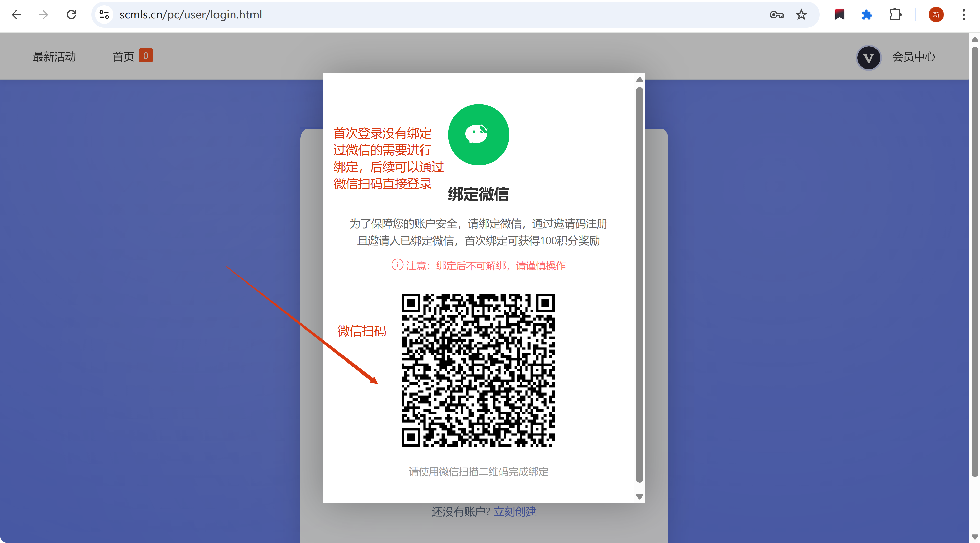This screenshot has width=980, height=543.
Task: Open Chrome three-dot menu
Action: coord(963,15)
